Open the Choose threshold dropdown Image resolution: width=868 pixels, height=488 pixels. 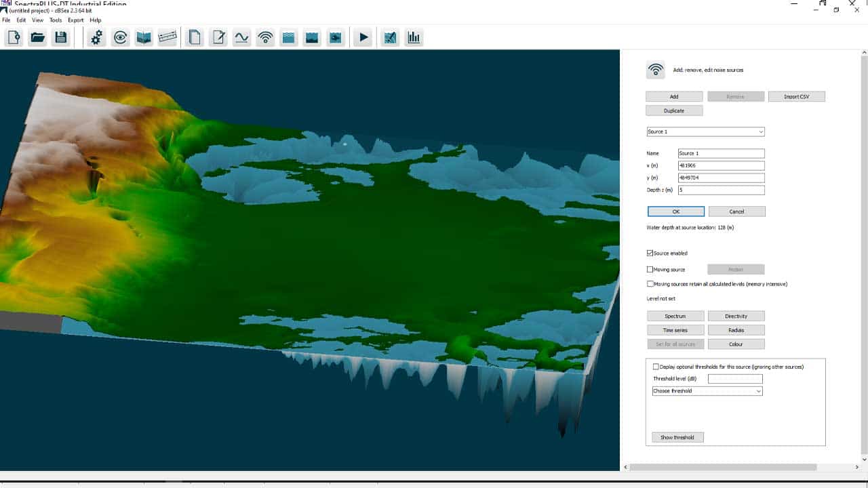[707, 391]
